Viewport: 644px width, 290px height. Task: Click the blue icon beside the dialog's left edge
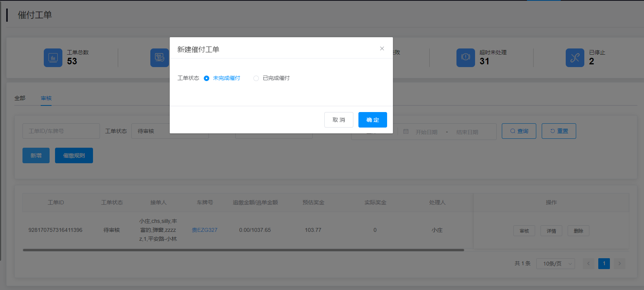tap(159, 58)
